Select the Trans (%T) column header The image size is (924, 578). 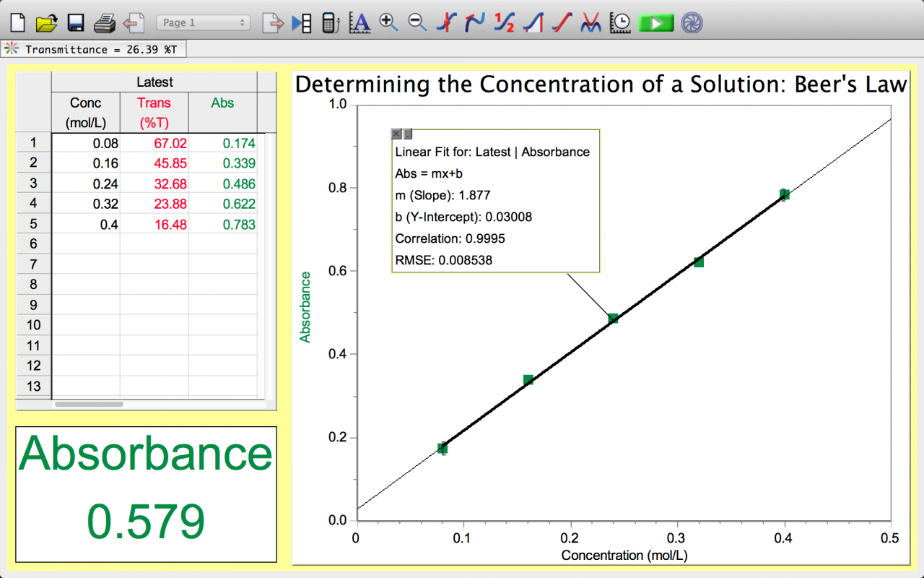(154, 112)
